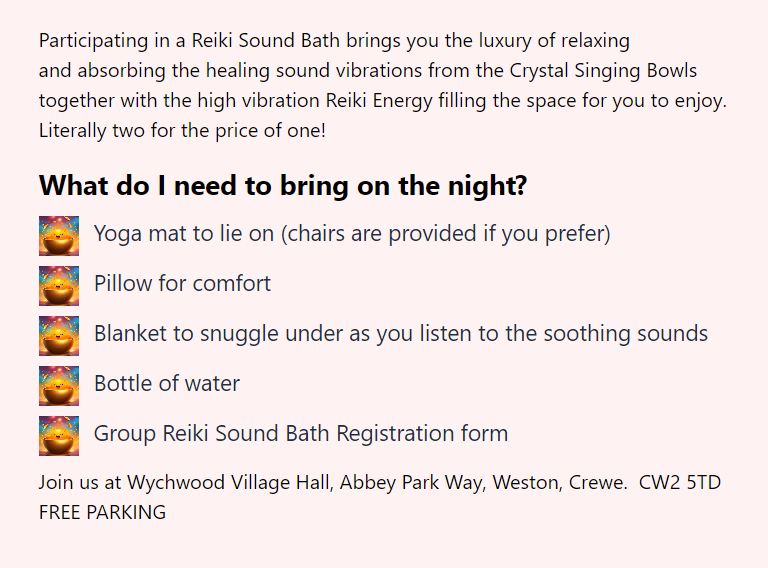Click the singing bowl icon beside Yoga mat

pos(59,236)
